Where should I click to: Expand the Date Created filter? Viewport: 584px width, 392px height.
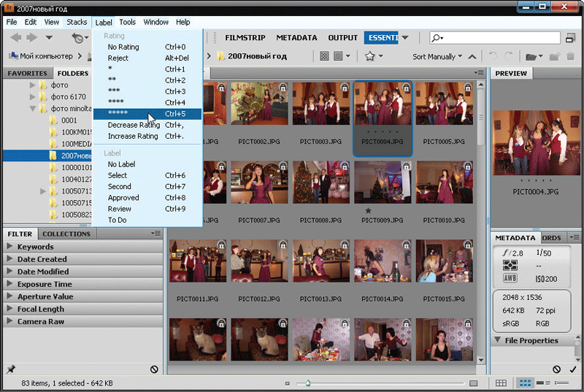point(9,258)
